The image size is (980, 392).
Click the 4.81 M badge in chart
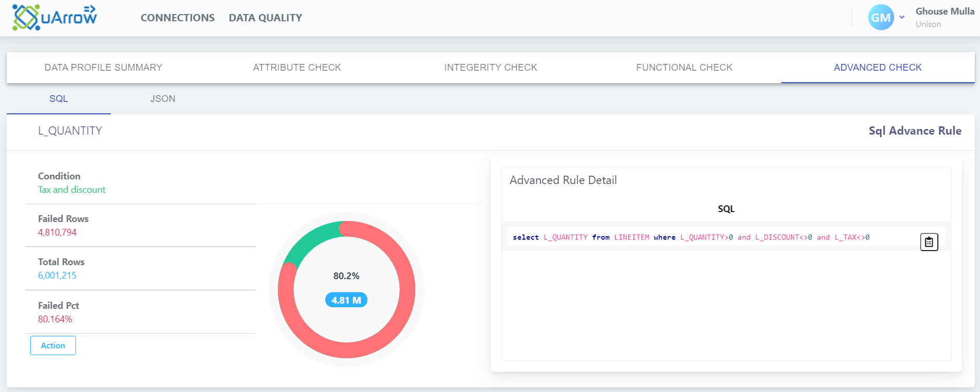point(346,300)
